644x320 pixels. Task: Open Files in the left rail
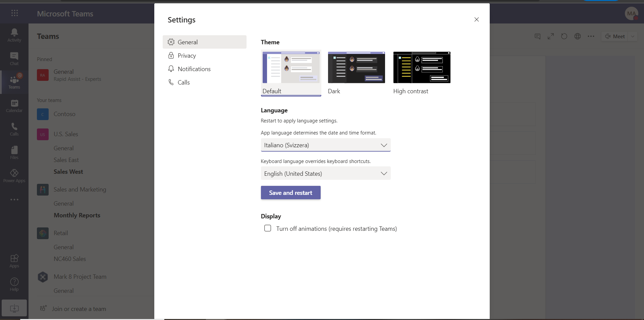click(14, 153)
